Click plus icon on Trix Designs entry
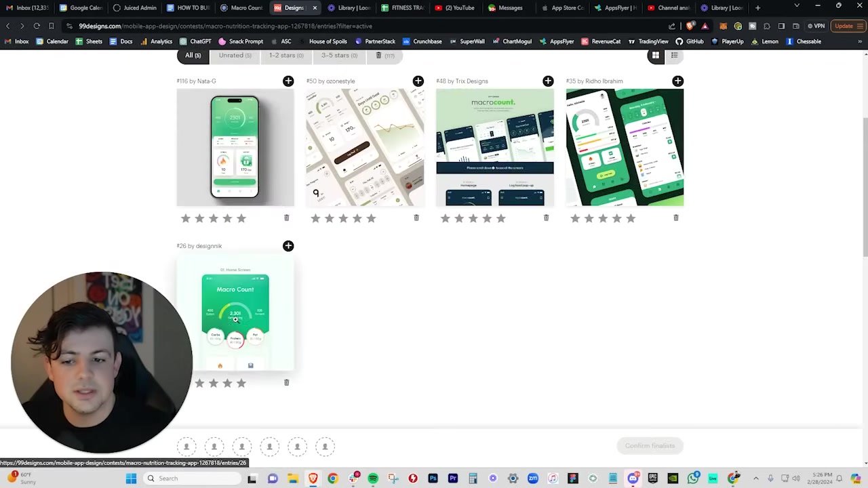The width and height of the screenshot is (868, 488). (x=548, y=81)
